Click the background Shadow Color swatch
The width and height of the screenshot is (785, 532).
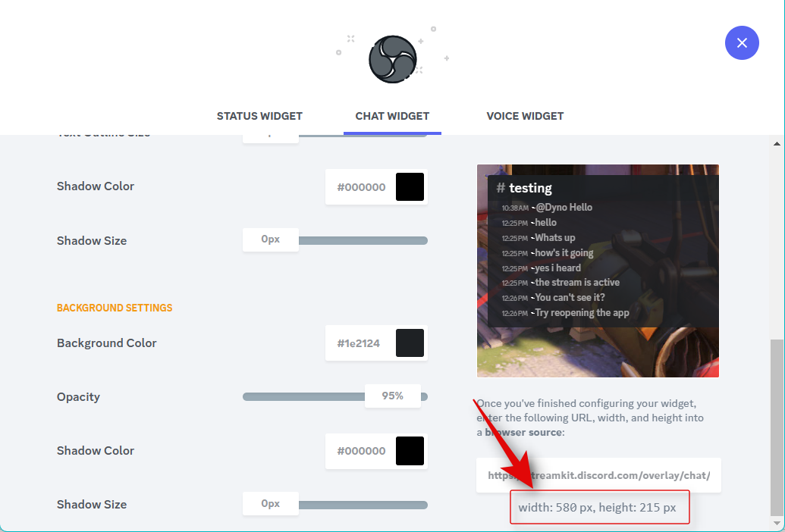coord(410,450)
